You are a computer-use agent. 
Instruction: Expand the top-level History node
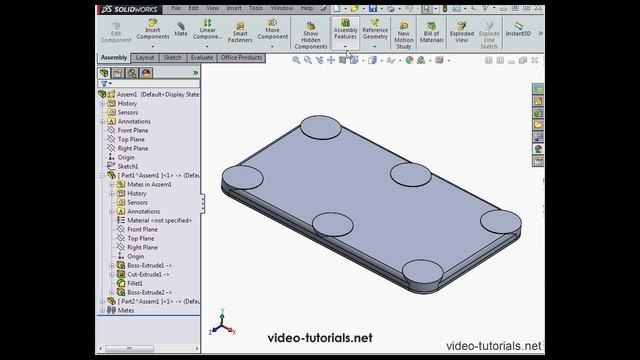[102, 104]
